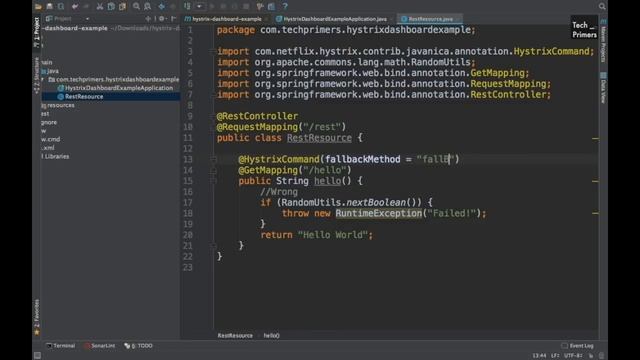Fold the hello() method at line 15
This screenshot has width=640, height=360.
point(213,181)
